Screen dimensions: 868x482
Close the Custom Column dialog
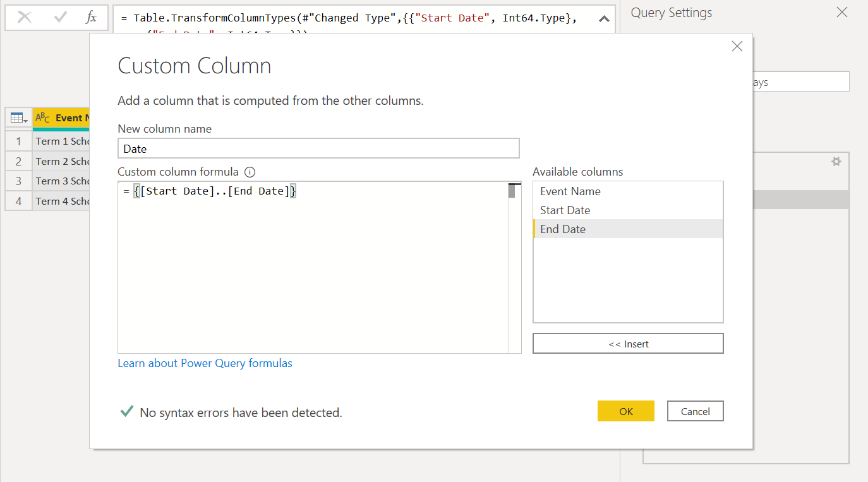[737, 46]
